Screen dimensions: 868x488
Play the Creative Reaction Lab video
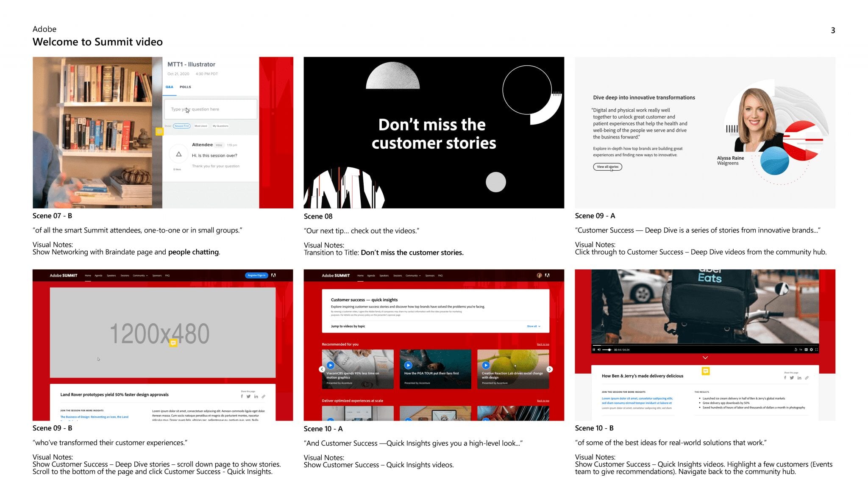point(486,365)
